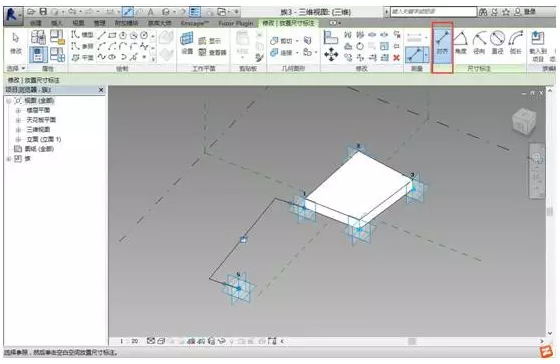Viewport: 560px width, 364px height.
Task: Select the Aligned dimension tool in the ribbon
Action: (442, 43)
